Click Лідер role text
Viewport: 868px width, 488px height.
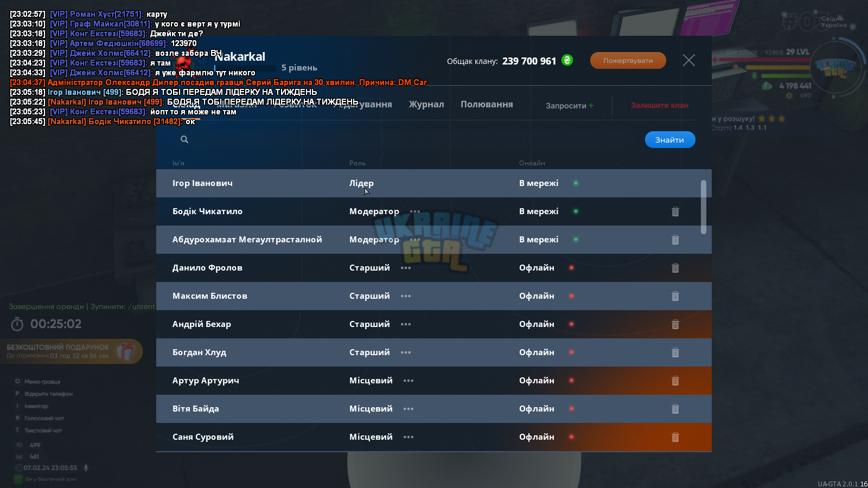tap(361, 183)
